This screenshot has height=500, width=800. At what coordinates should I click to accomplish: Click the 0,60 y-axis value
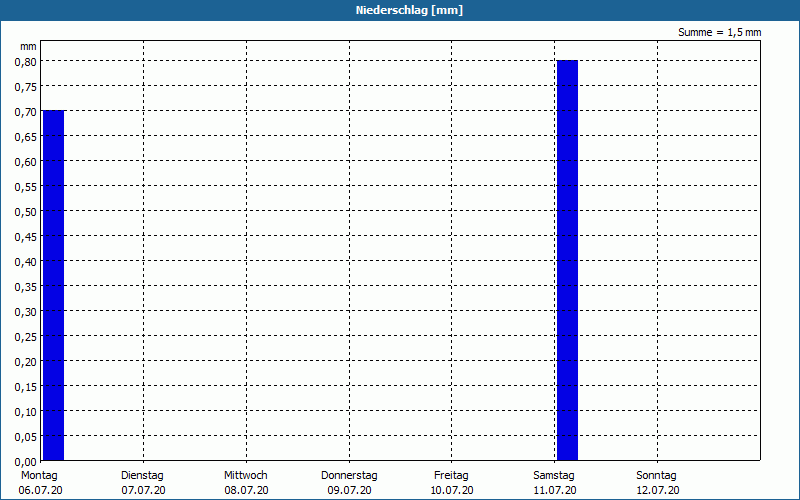click(x=26, y=162)
